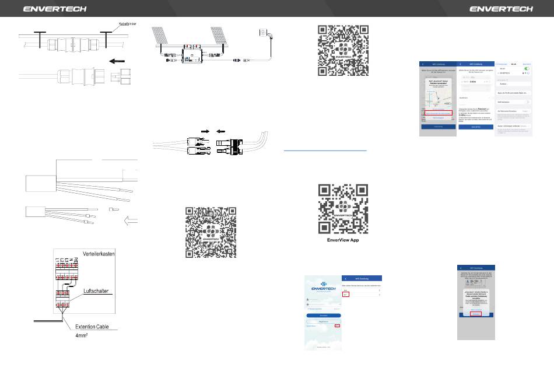Image resolution: width=554 pixels, height=392 pixels.
Task: Click the 'EnverView App' caption
Action: point(343,240)
